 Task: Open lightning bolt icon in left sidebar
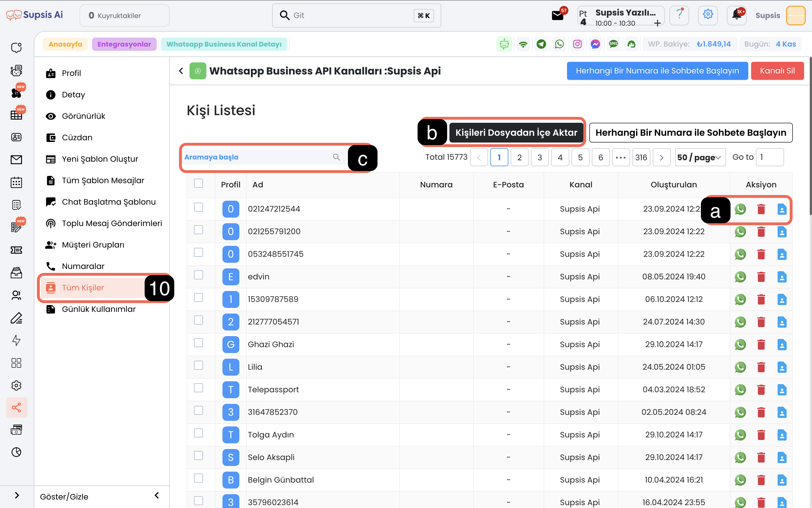coord(16,340)
